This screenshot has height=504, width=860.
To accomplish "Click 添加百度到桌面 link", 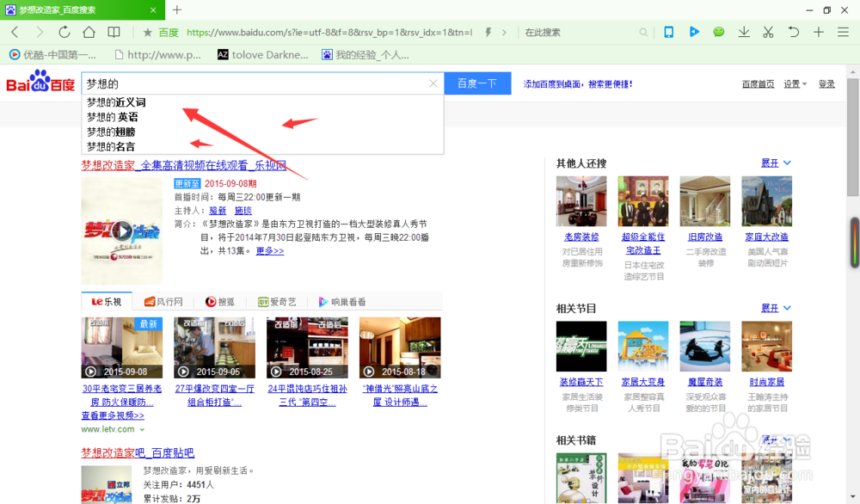I will pyautogui.click(x=578, y=84).
